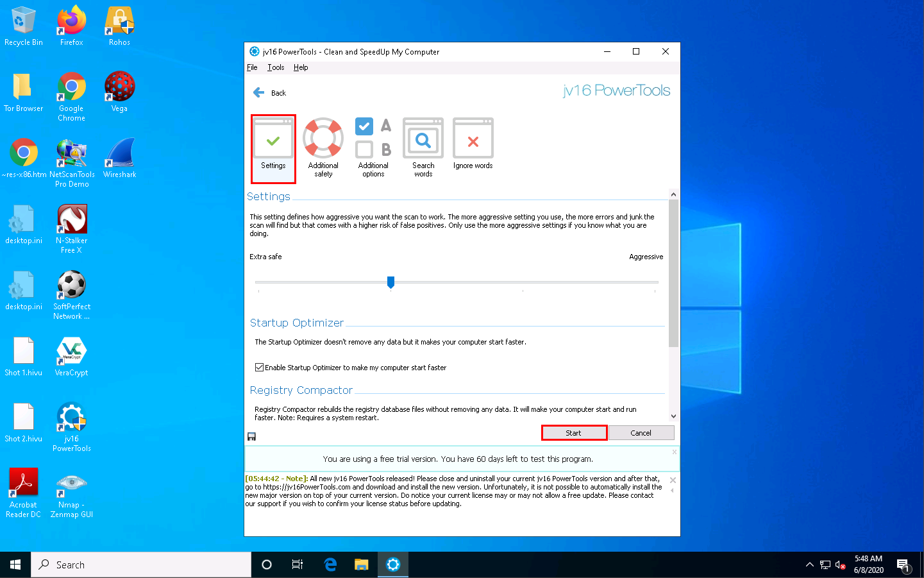
Task: Click the Windows Start button
Action: coord(15,565)
